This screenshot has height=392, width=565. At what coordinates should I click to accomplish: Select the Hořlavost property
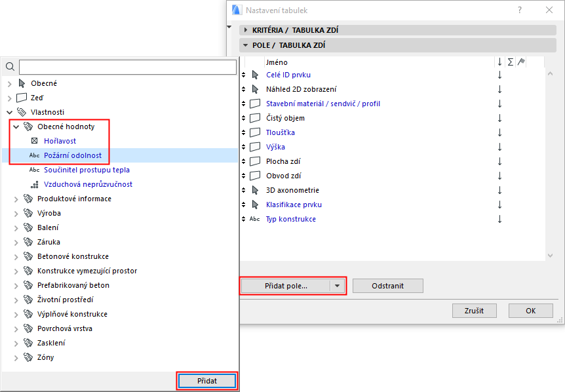tap(60, 141)
